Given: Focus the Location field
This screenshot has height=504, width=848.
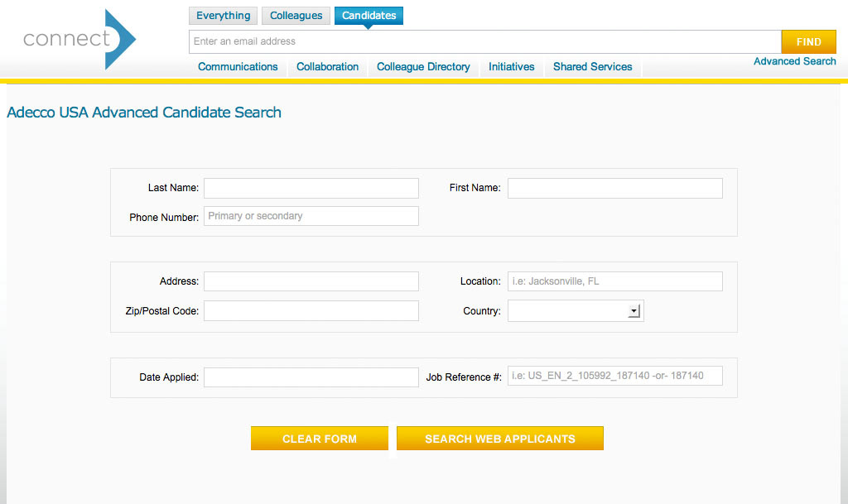Looking at the screenshot, I should [615, 281].
